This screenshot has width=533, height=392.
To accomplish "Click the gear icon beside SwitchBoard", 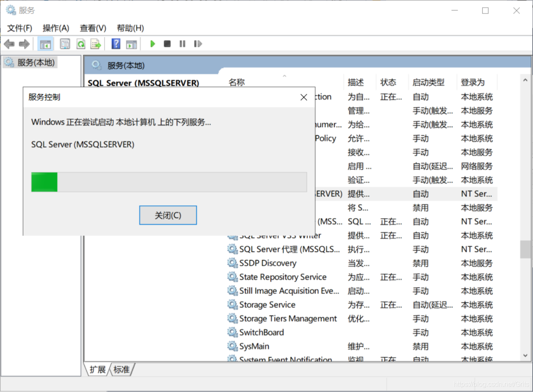I will click(232, 332).
